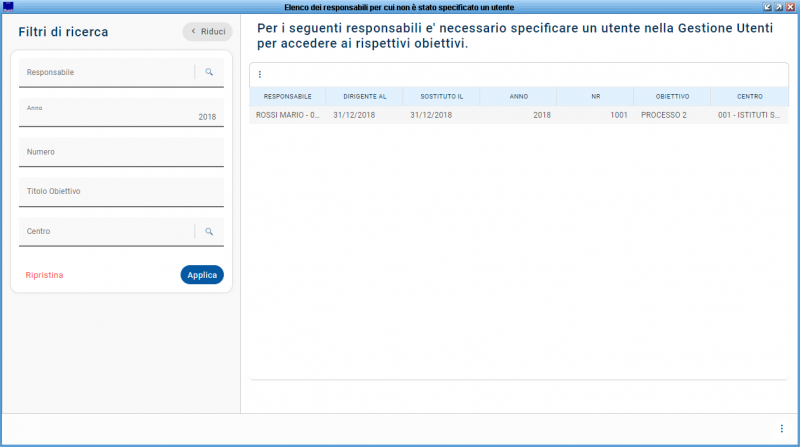Sort by the OBIETTIVO column header

pos(672,96)
